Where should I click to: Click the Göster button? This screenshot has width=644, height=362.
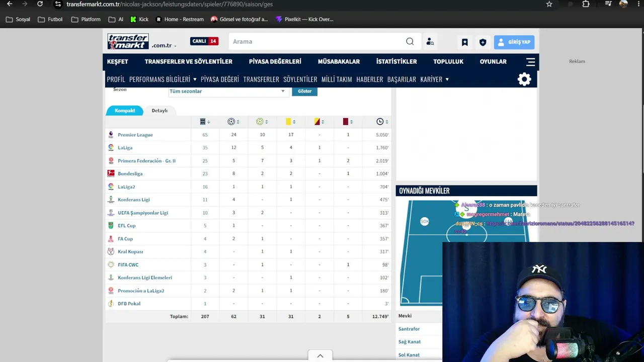pos(304,92)
